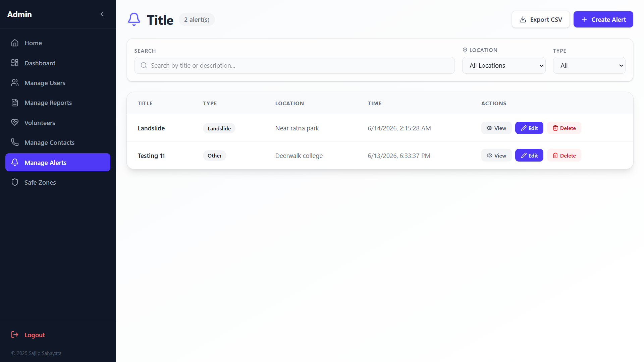
Task: Click Deerwalk college location
Action: [x=299, y=156]
